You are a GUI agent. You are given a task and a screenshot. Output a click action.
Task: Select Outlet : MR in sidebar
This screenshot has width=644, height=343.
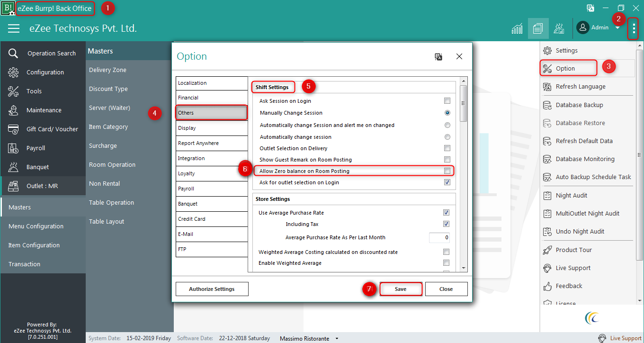(43, 186)
